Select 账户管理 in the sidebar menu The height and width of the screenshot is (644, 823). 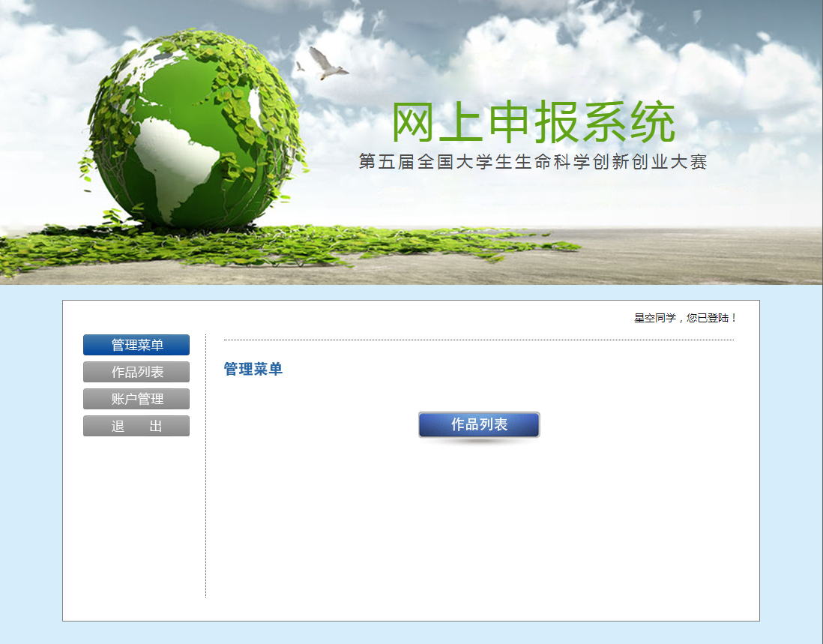(x=136, y=399)
